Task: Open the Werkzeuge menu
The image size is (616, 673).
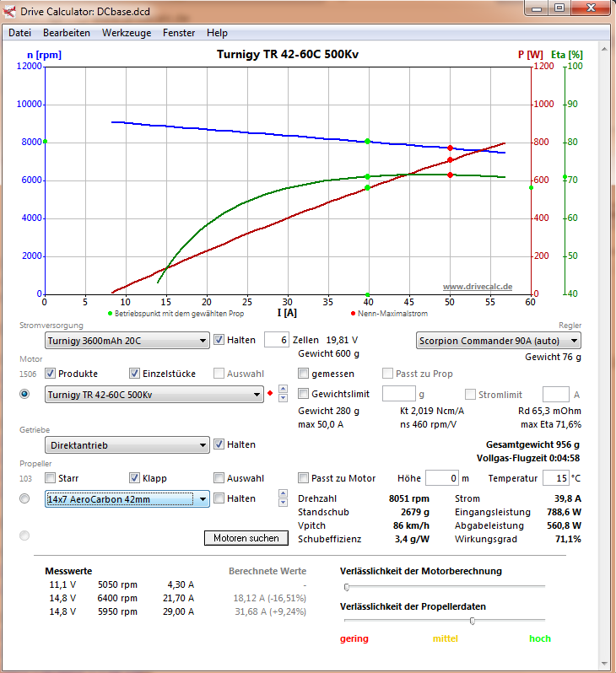Action: 127,33
